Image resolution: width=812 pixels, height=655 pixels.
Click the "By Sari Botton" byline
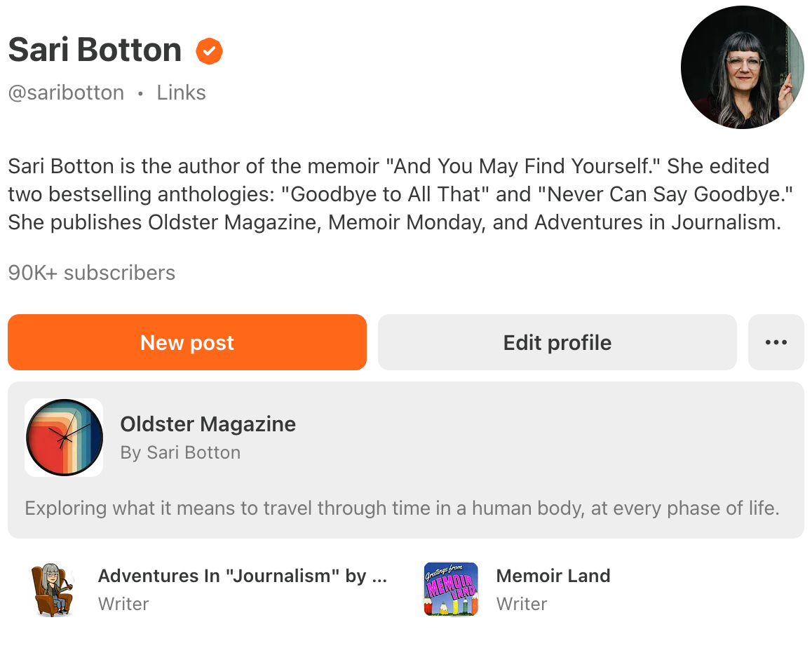click(x=180, y=453)
